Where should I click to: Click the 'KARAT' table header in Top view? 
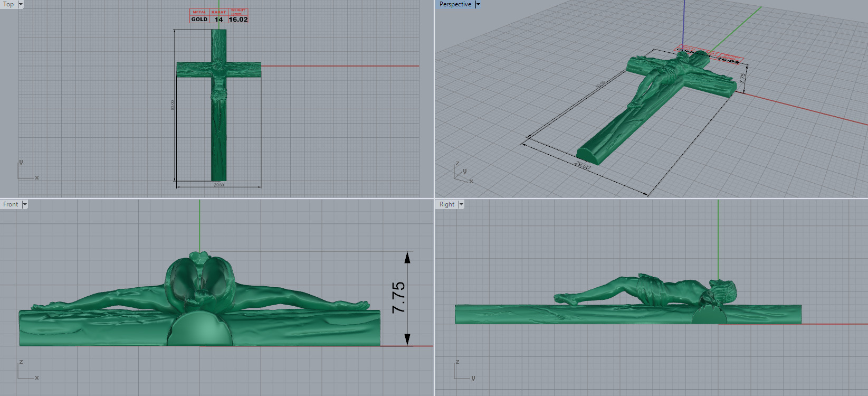click(218, 12)
